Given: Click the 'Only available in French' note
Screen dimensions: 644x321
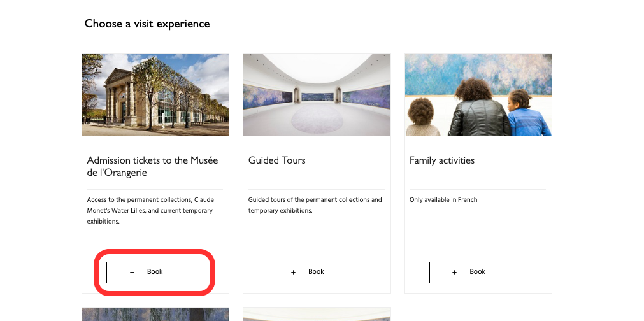Looking at the screenshot, I should 443,200.
